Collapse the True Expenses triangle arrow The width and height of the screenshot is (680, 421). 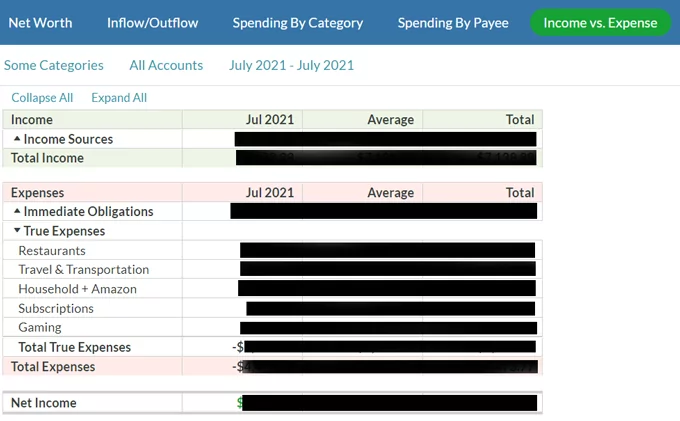(x=17, y=230)
